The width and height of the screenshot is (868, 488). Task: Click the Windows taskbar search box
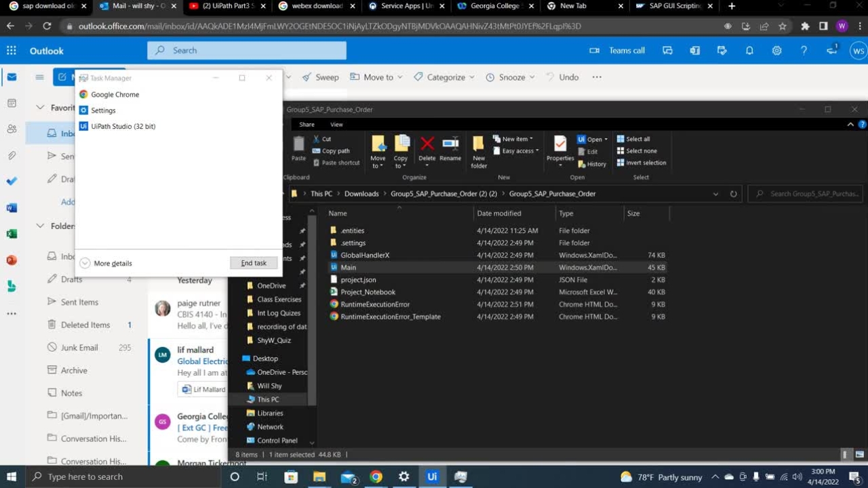[123, 476]
